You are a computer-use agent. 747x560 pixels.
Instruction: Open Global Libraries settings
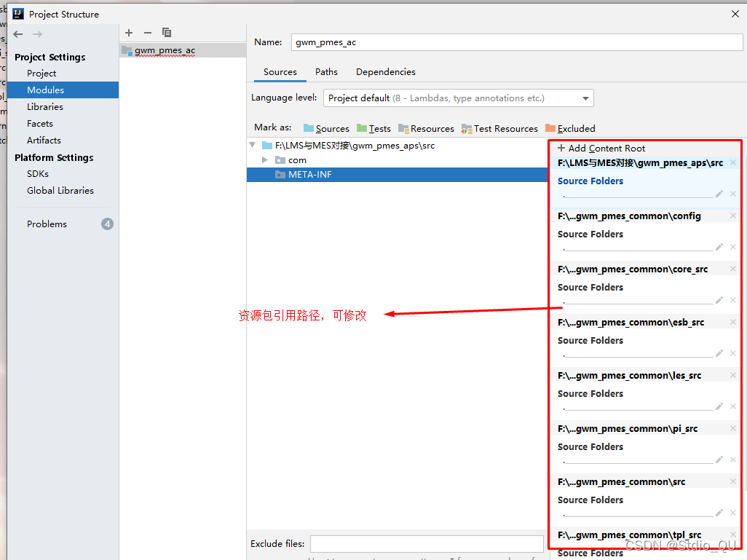(x=60, y=191)
